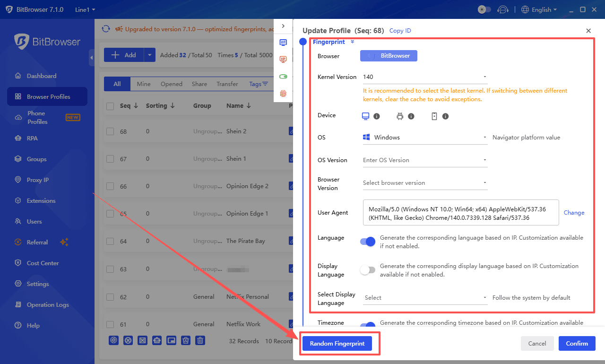Screen dimensions: 605x364
Task: Open the English language selector
Action: 539,9
